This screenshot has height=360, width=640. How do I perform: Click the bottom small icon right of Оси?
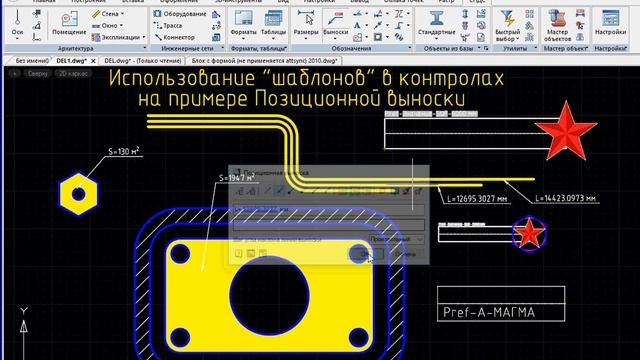36,37
